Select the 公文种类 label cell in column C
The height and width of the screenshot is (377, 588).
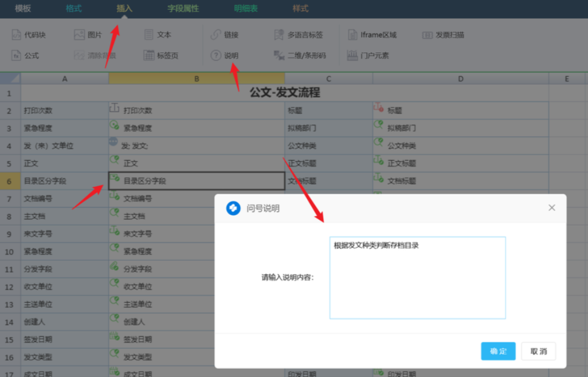pyautogui.click(x=328, y=146)
